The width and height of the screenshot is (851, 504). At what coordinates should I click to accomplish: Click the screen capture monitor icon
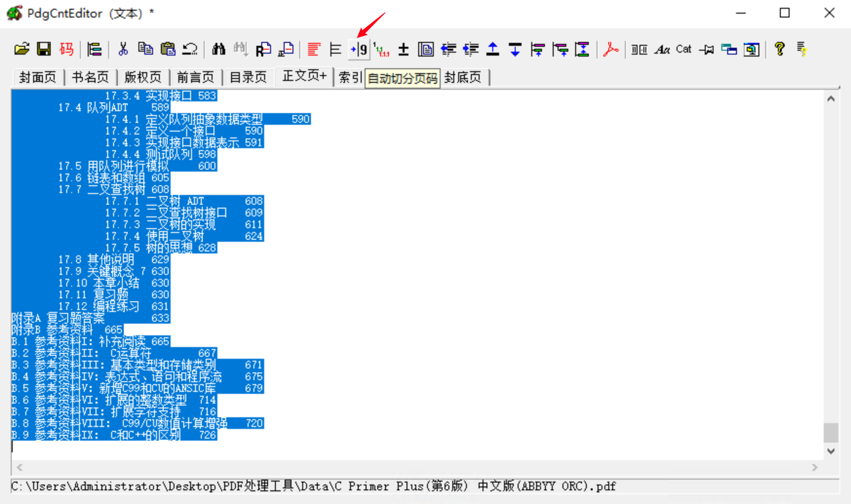pos(752,49)
